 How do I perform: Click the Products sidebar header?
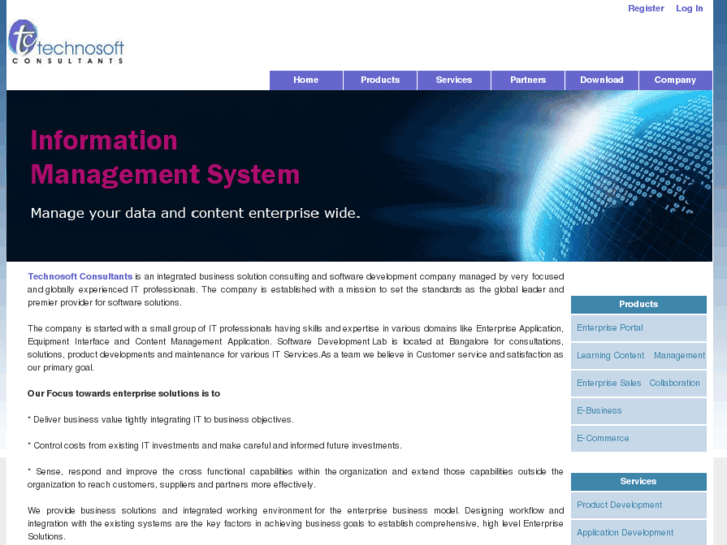tap(638, 304)
